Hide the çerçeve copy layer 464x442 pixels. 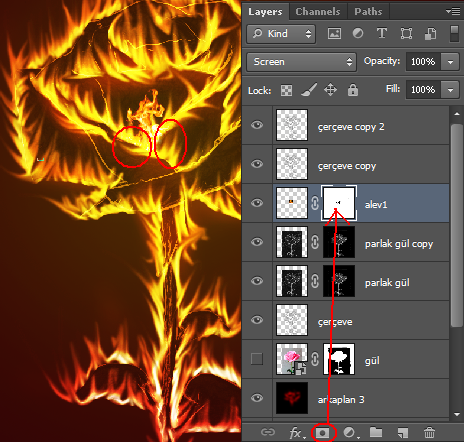257,164
